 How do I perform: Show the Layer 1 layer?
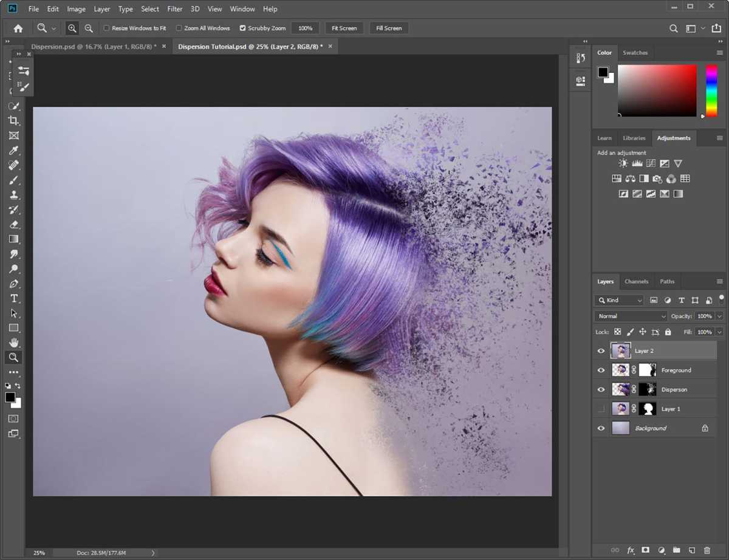(x=601, y=409)
